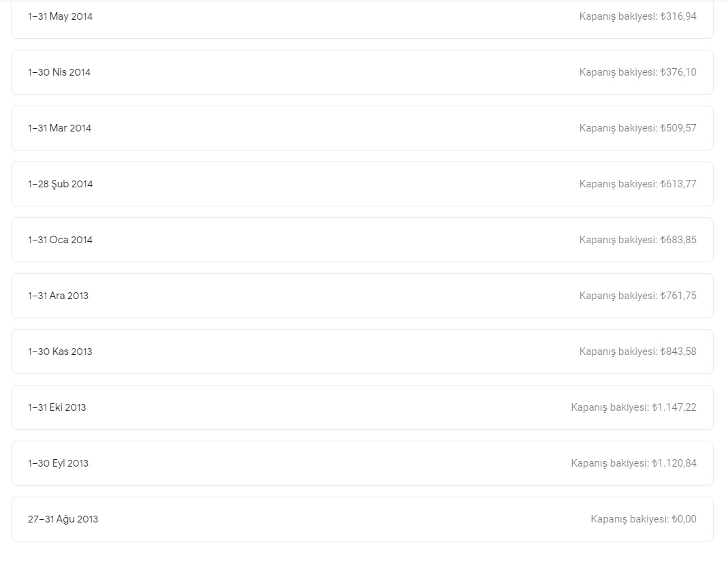
Task: Select closing balance ₺843,58 entry
Action: pyautogui.click(x=638, y=351)
